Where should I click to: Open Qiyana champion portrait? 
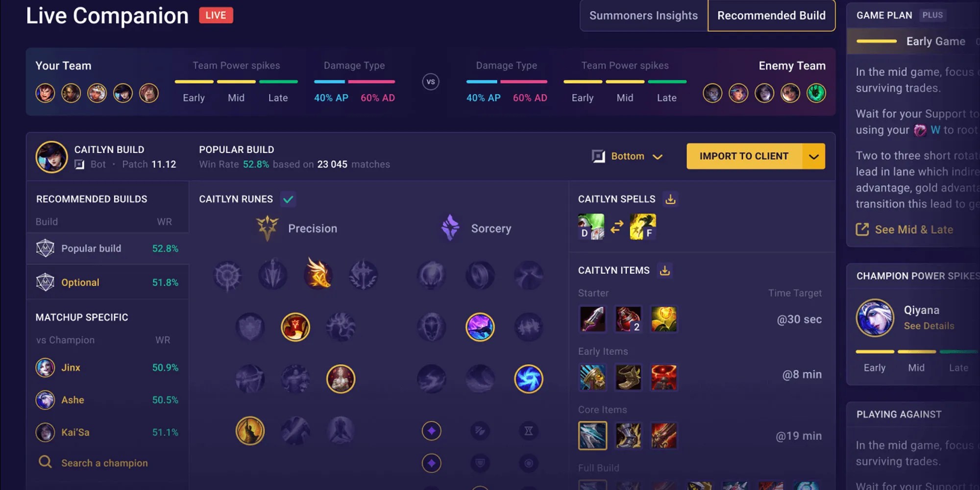875,318
